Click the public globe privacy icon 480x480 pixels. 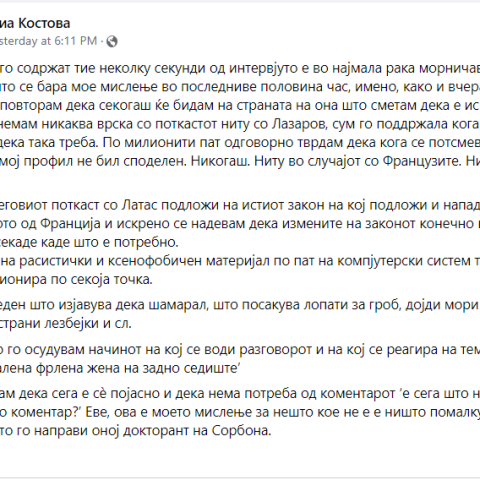pos(112,41)
